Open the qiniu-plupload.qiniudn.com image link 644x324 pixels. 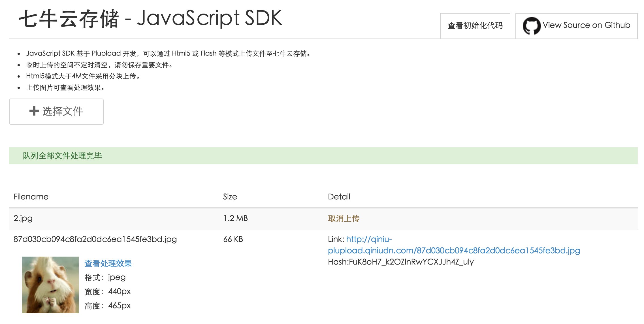[x=454, y=245]
